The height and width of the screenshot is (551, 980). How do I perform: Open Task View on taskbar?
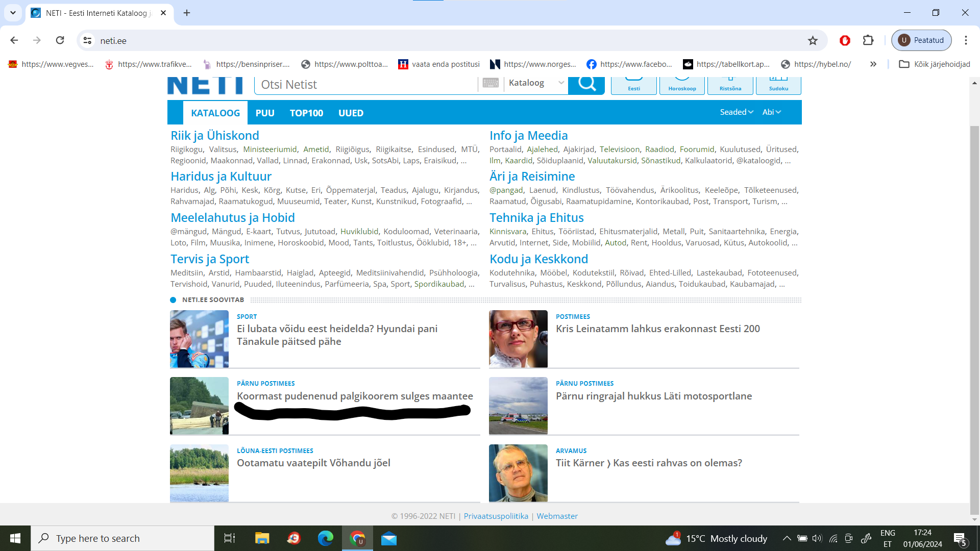coord(230,538)
